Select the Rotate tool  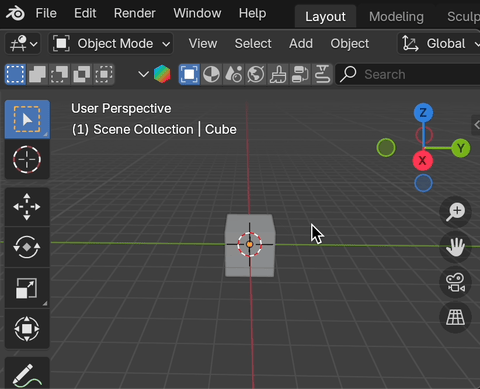27,247
